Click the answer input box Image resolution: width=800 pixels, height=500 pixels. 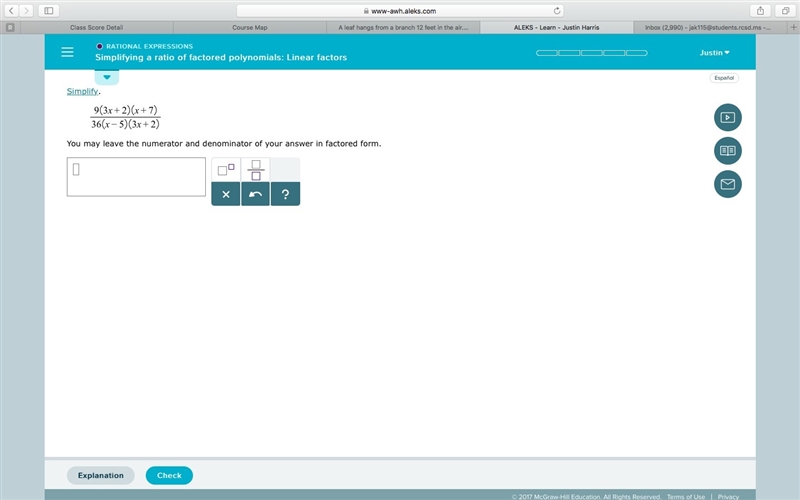(x=136, y=177)
